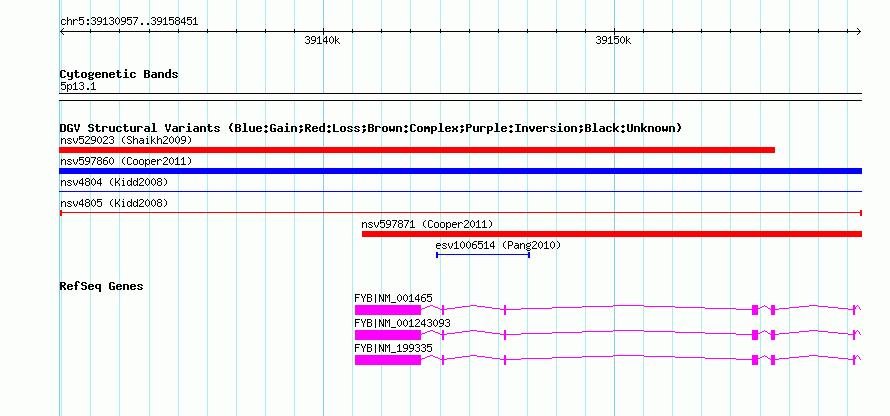Open variant label nsv4805 (Kidd2008)
Image resolution: width=890 pixels, height=416 pixels.
coord(114,203)
